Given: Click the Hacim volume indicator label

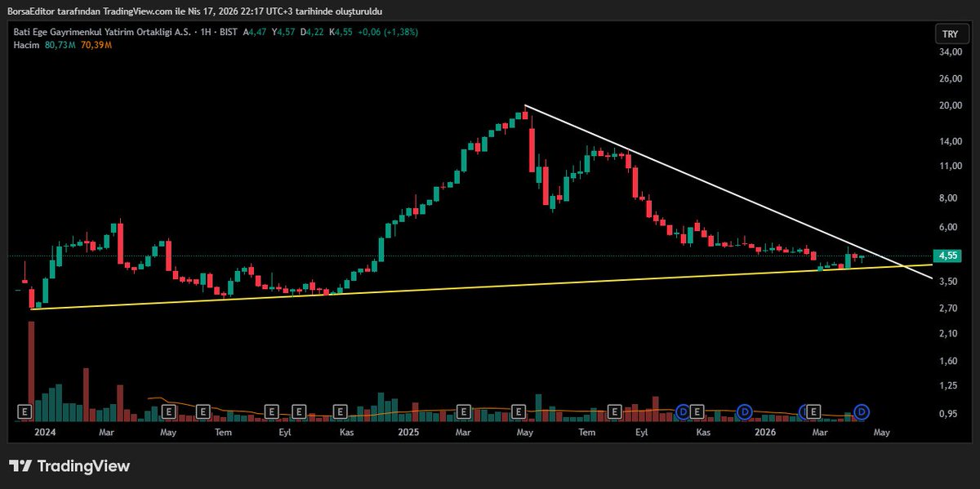Looking at the screenshot, I should point(27,45).
